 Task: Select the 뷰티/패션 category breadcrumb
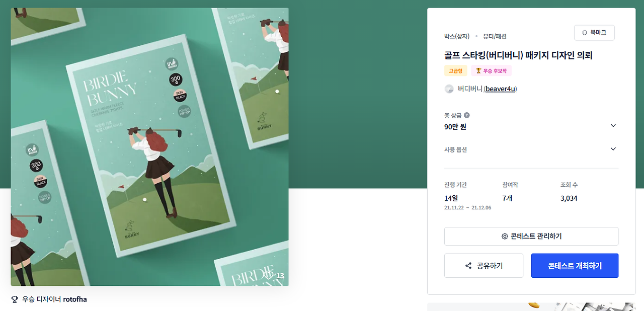[x=495, y=36]
